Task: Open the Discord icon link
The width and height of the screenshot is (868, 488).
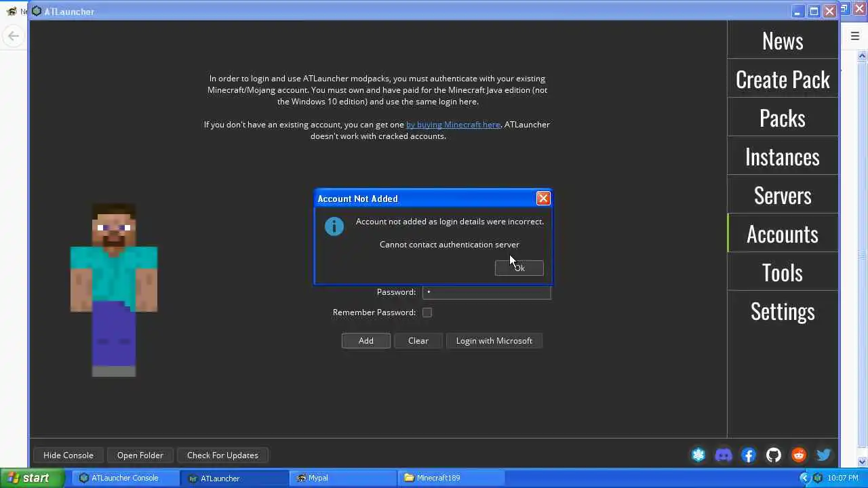Action: tap(724, 455)
